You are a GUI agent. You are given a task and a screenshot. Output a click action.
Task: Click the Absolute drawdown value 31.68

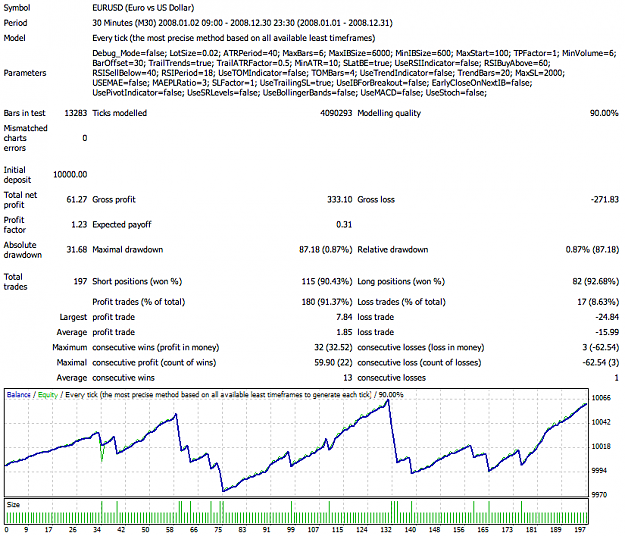[77, 250]
